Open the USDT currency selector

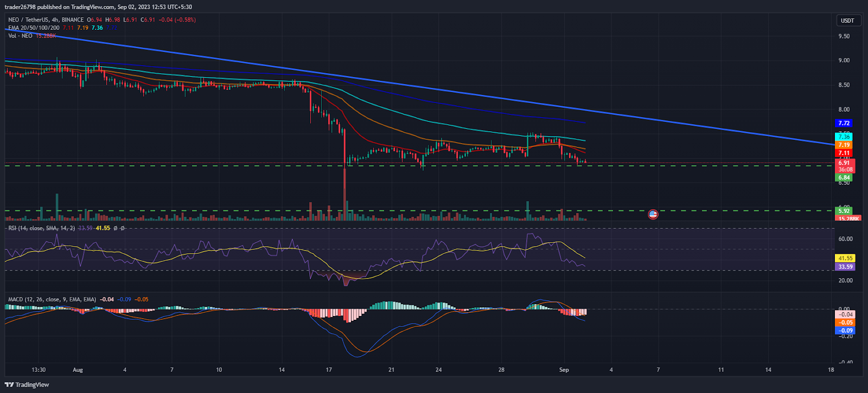847,21
